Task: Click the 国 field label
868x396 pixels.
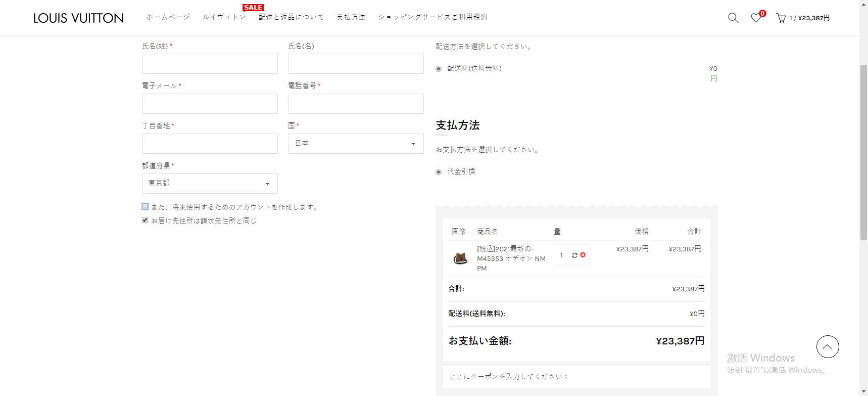Action: tap(292, 125)
